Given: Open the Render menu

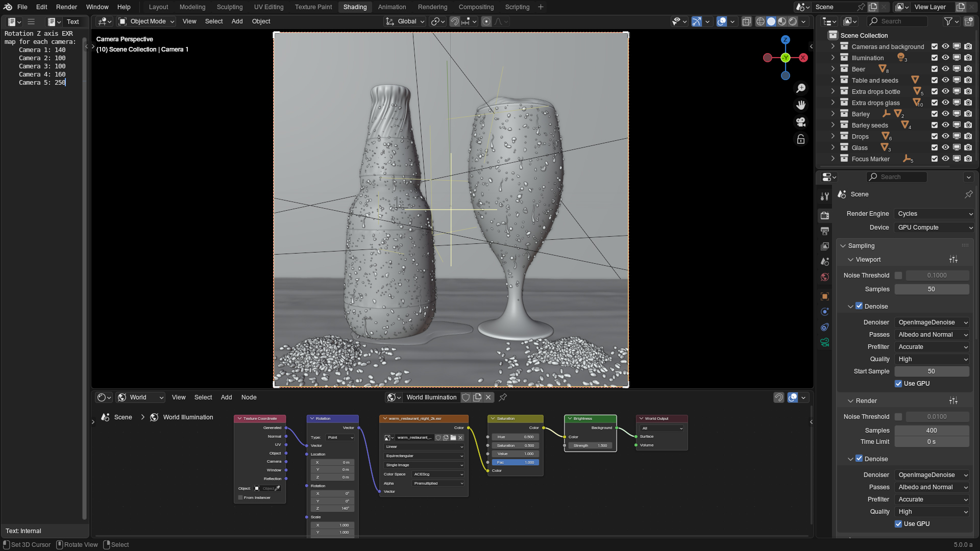Looking at the screenshot, I should pos(66,7).
